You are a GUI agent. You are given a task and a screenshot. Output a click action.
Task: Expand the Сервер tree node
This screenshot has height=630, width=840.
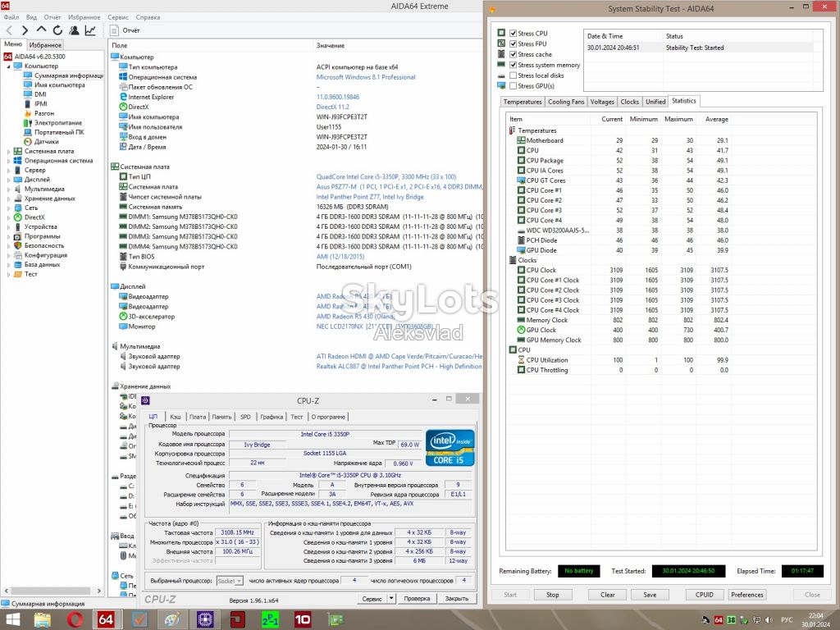pyautogui.click(x=8, y=171)
